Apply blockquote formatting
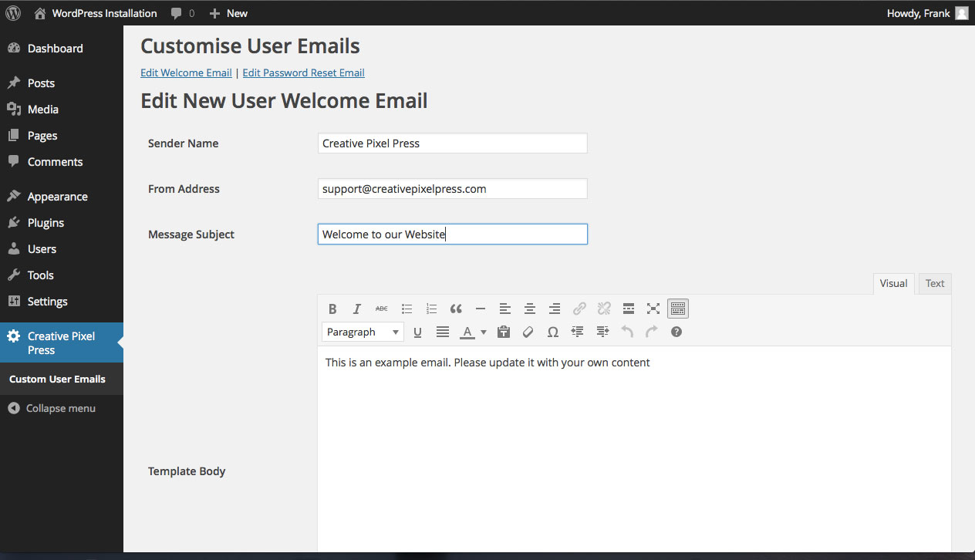The image size is (975, 560). pos(456,309)
